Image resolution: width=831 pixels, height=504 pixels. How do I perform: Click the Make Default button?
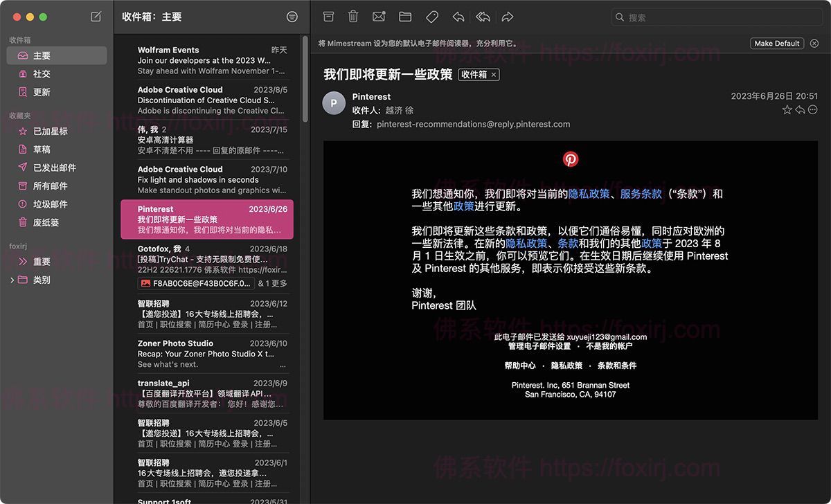(776, 42)
